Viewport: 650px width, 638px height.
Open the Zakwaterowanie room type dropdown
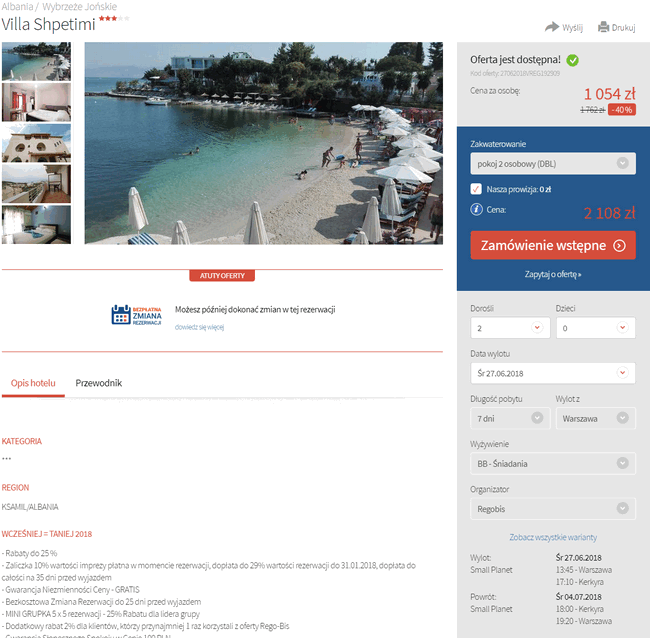coord(553,164)
